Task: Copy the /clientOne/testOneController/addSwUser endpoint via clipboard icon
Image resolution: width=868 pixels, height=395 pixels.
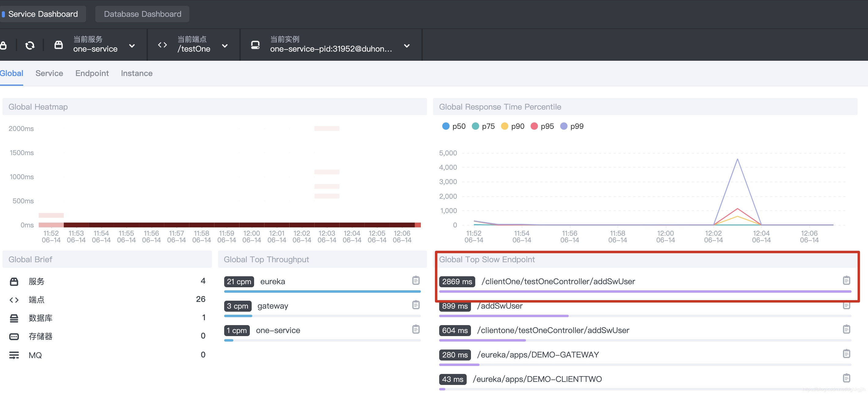Action: point(846,280)
